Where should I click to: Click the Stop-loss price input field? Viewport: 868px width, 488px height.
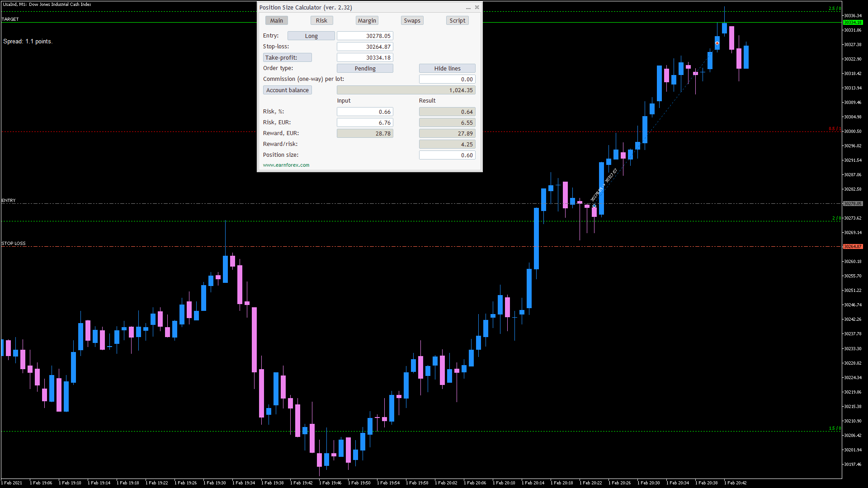click(365, 47)
